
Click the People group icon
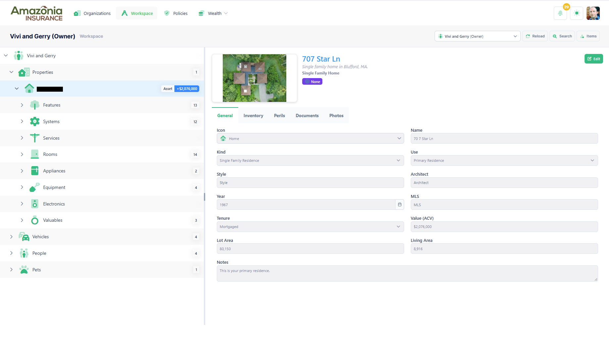24,253
